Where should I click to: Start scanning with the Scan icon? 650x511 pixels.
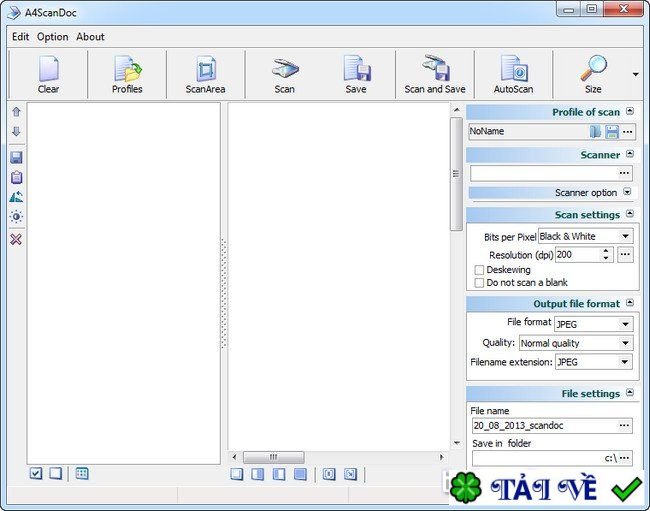click(284, 75)
